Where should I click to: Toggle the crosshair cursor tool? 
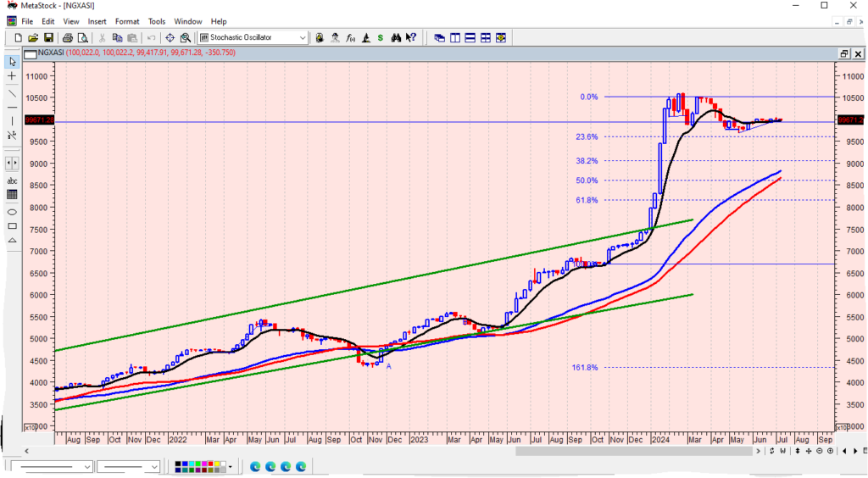pyautogui.click(x=12, y=76)
